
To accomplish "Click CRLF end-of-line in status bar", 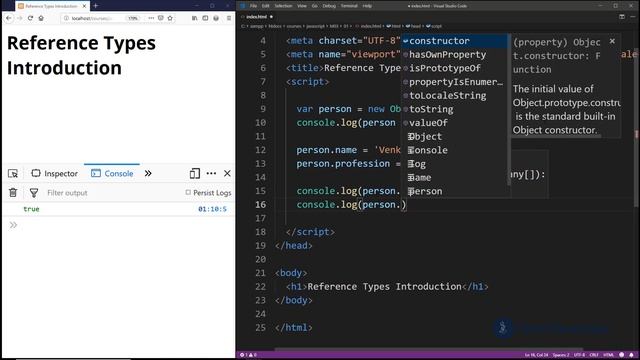I will [x=594, y=355].
